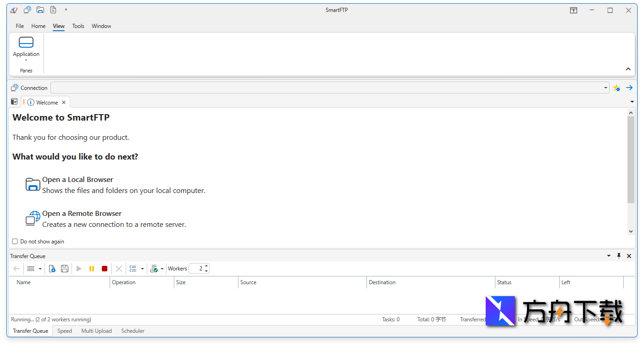The height and width of the screenshot is (347, 644).
Task: Click the save queue floppy disk icon
Action: pyautogui.click(x=65, y=269)
